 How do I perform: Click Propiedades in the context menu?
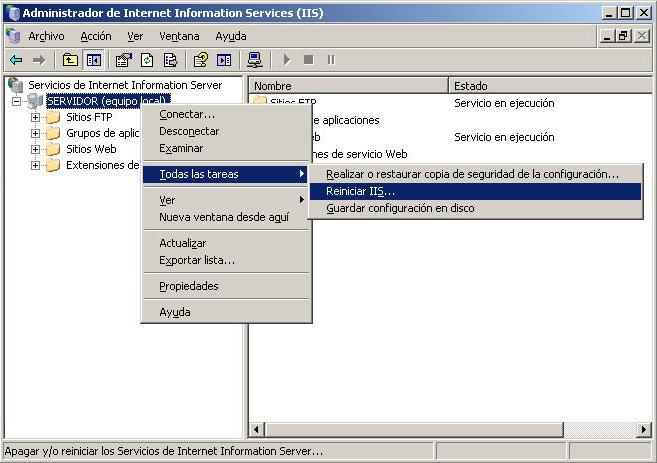(188, 286)
